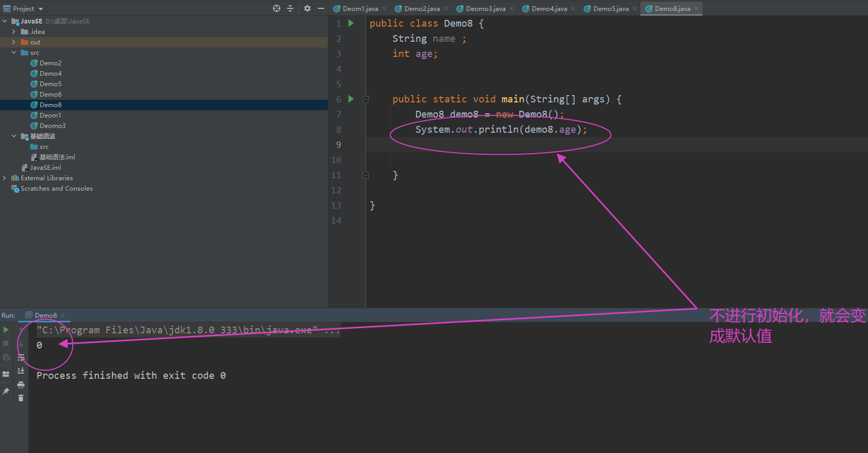
Task: Select Demo6 class in project tree
Action: pos(51,95)
